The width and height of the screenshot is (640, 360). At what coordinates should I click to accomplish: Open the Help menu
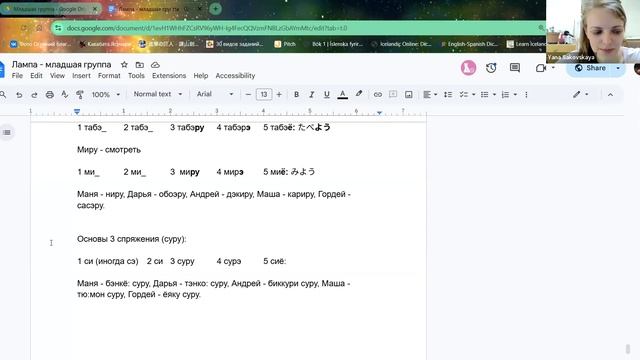pos(200,76)
